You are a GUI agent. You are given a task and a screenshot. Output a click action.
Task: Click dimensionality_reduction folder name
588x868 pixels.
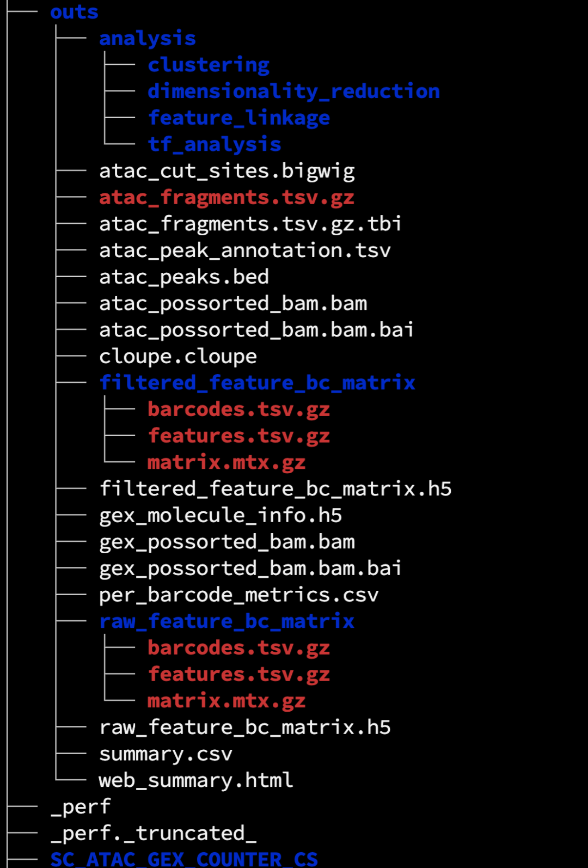tap(294, 91)
